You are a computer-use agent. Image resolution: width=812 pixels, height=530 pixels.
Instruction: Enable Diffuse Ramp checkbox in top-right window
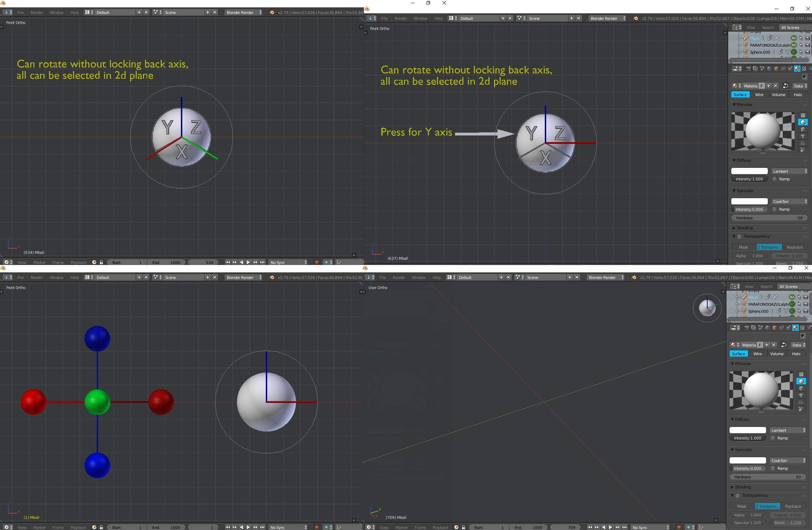(x=774, y=179)
